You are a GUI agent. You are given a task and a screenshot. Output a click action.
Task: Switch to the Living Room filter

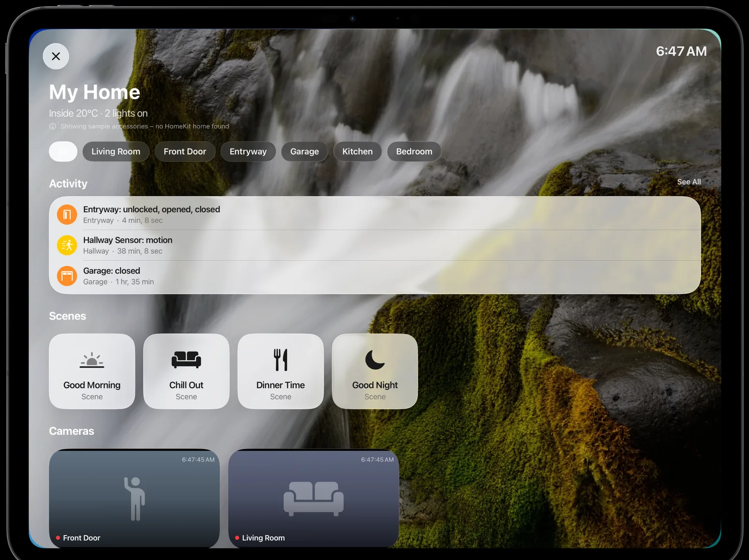click(116, 151)
